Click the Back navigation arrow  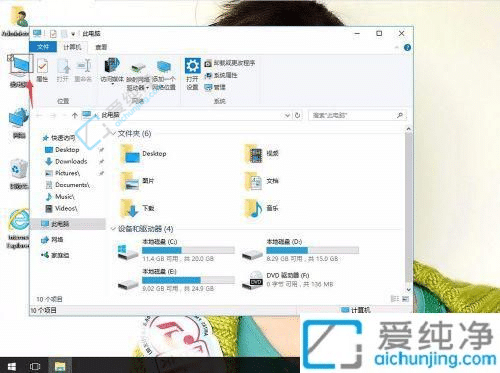39,115
